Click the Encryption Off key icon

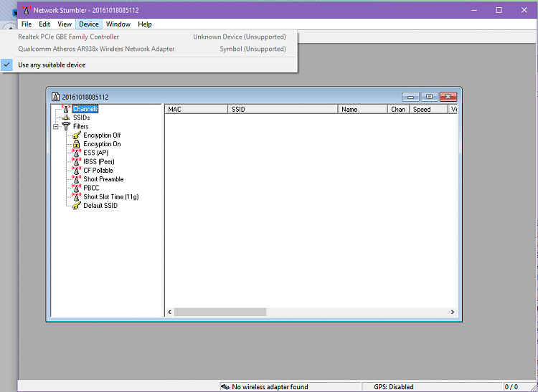coord(77,135)
